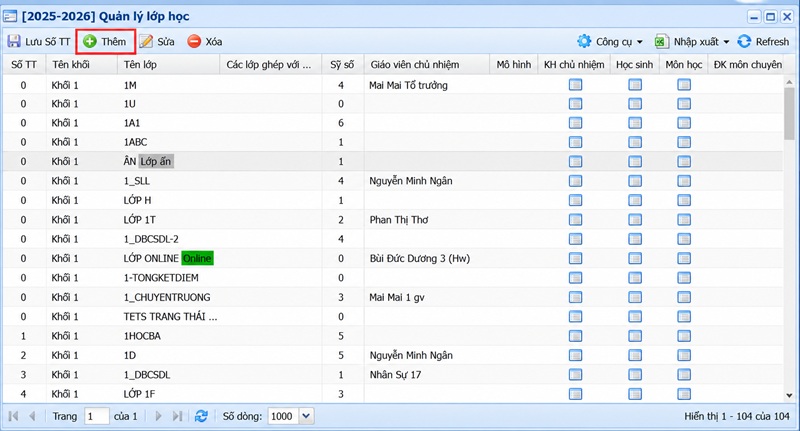Open Môn học icon for class 1HOCBA

point(684,336)
